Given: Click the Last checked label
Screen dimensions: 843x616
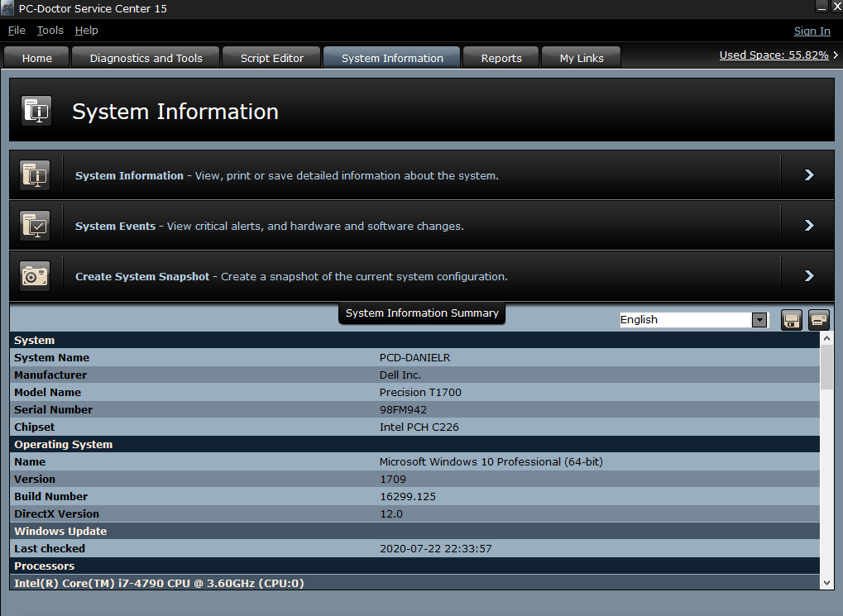Looking at the screenshot, I should coord(50,548).
